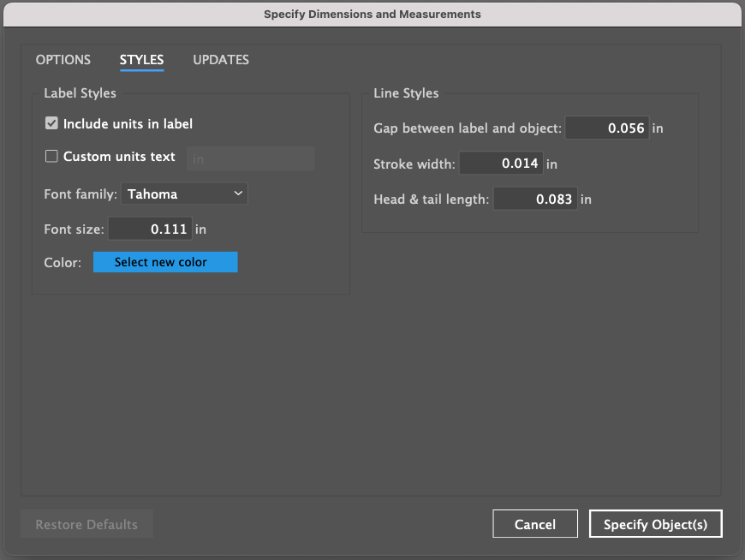Click Select new color
The height and width of the screenshot is (560, 745).
click(165, 262)
